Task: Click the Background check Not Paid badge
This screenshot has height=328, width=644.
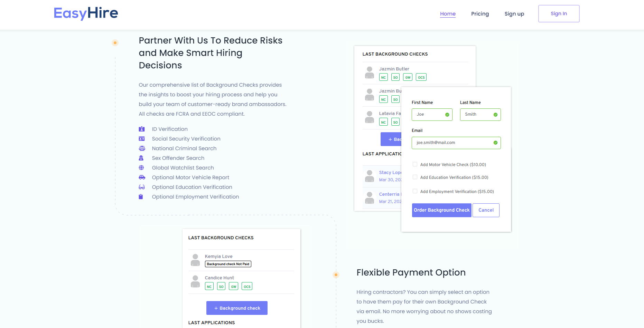Action: click(x=228, y=264)
